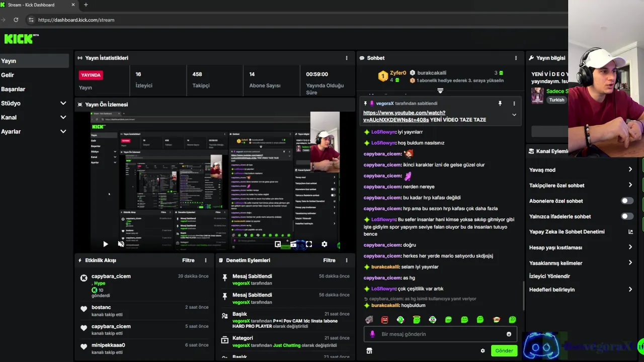This screenshot has height=362, width=644.
Task: Play the stream preview video
Action: click(x=105, y=244)
